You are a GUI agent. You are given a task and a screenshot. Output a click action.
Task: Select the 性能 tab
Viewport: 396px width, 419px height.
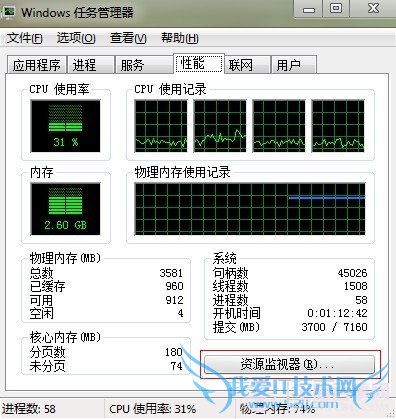[199, 63]
